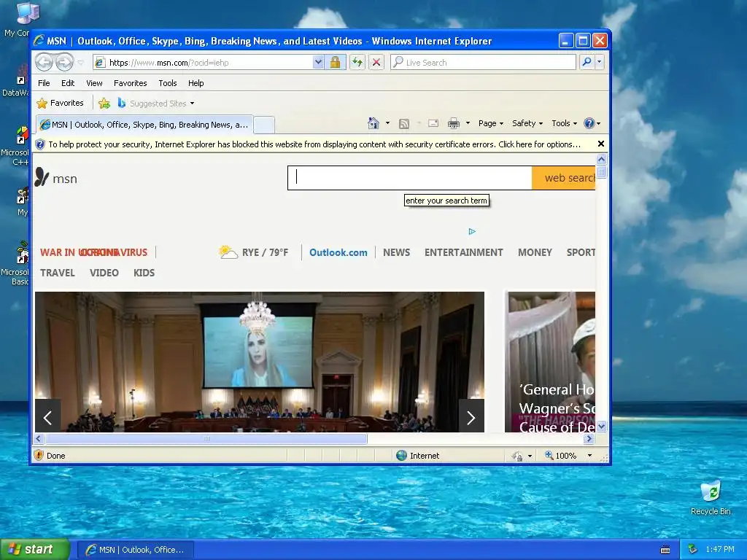Viewport: 747px width, 560px height.
Task: Open the File menu
Action: point(44,83)
